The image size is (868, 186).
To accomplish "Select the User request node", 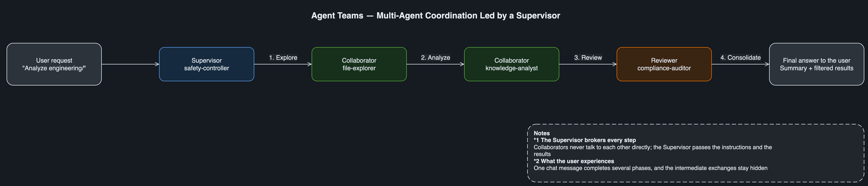I will 54,64.
